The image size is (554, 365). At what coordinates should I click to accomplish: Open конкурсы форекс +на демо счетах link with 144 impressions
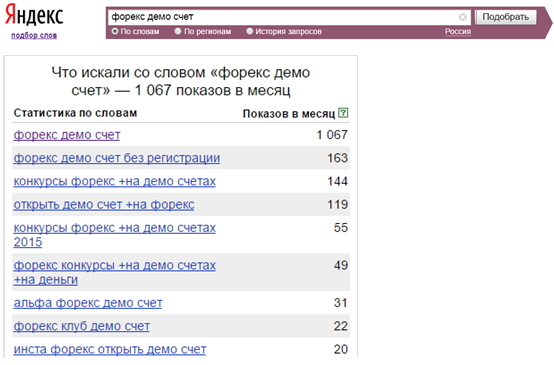point(114,182)
